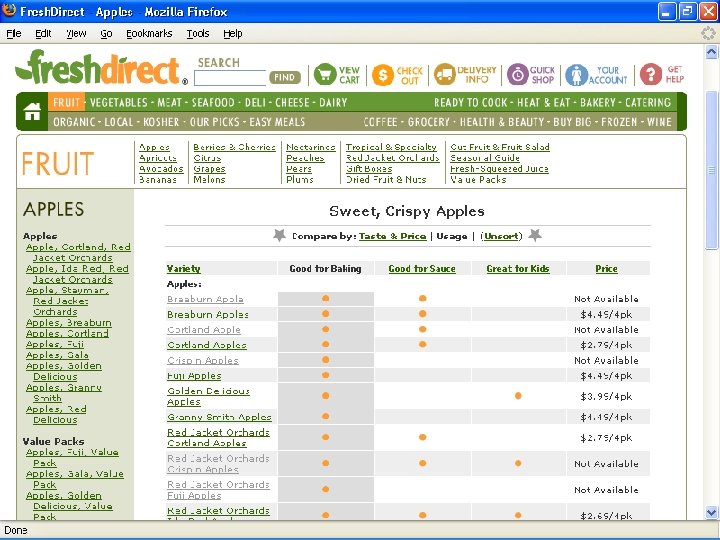The width and height of the screenshot is (720, 540).
Task: Open Golden Delicious Apples table link
Action: (208, 396)
